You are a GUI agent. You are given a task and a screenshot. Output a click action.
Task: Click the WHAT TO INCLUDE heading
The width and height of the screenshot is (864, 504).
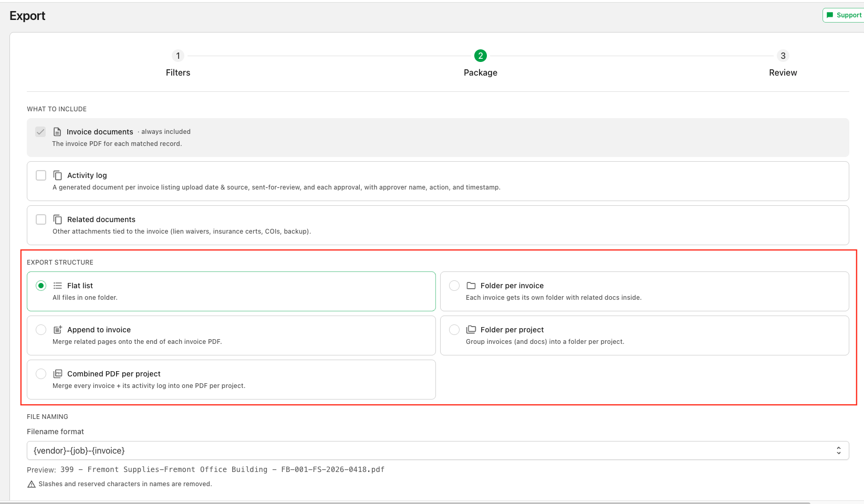(57, 109)
